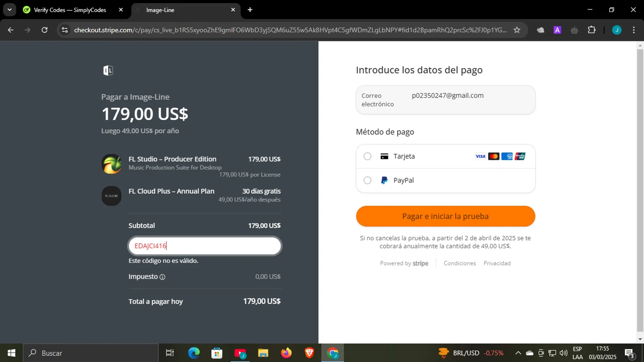
Task: Reload the checkout page
Action: pos(44,30)
